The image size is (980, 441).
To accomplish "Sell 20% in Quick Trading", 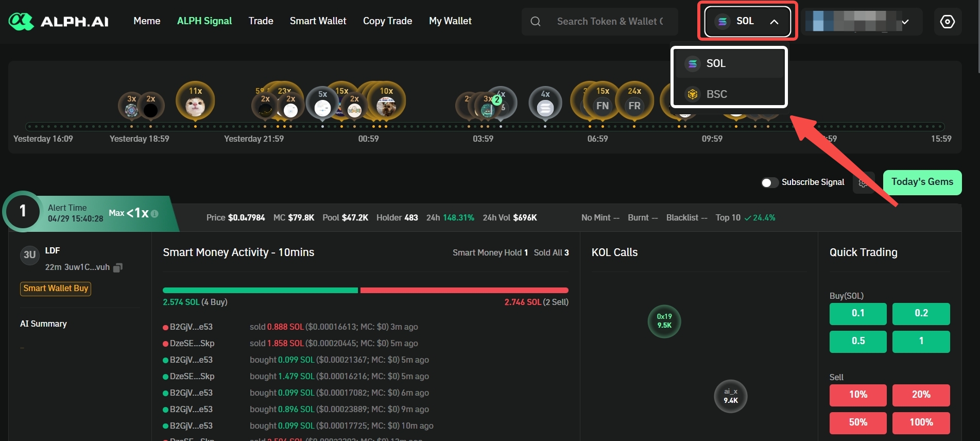I will (921, 395).
